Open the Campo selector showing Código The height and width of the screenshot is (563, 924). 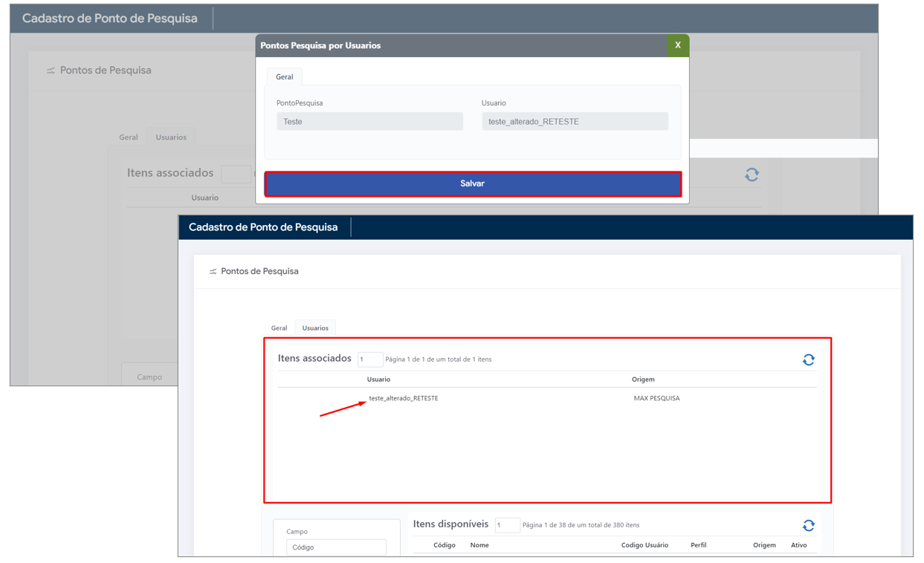[x=336, y=547]
